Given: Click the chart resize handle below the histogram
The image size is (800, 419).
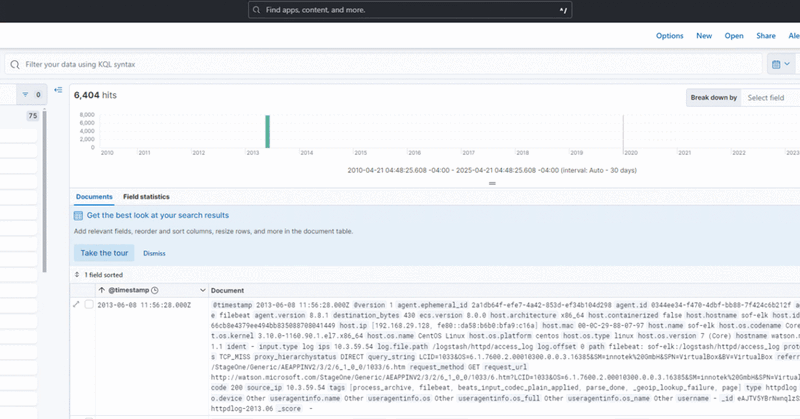Looking at the screenshot, I should (492, 183).
